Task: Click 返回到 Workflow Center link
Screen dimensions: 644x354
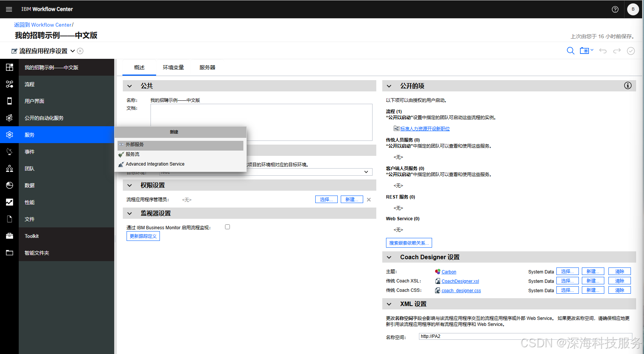Action: (43, 25)
